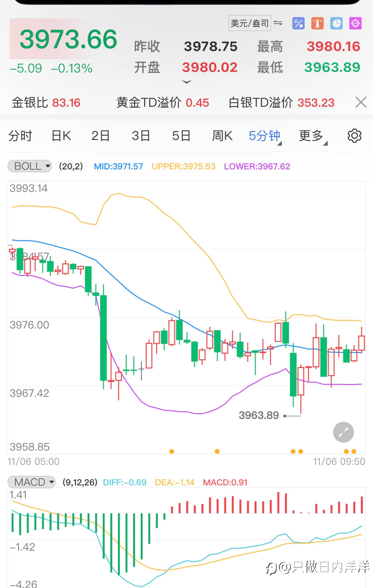The width and height of the screenshot is (373, 588).
Task: Open chart settings gear icon
Action: [x=354, y=136]
